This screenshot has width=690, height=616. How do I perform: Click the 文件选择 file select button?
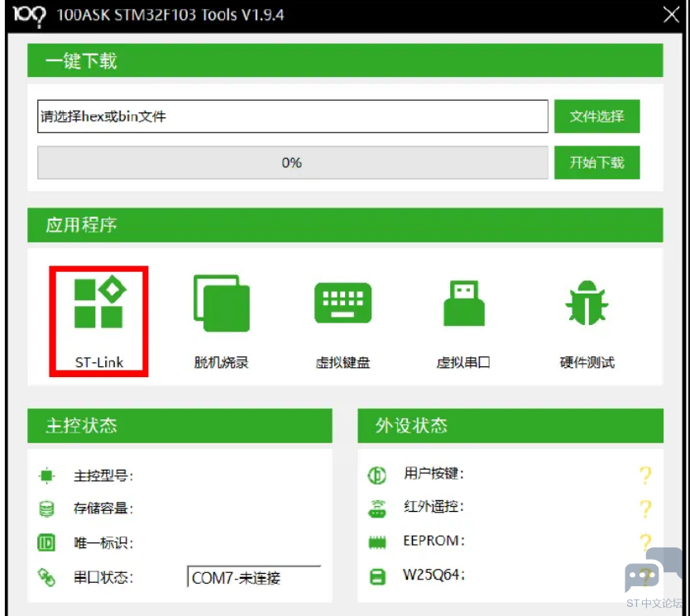[x=597, y=117]
